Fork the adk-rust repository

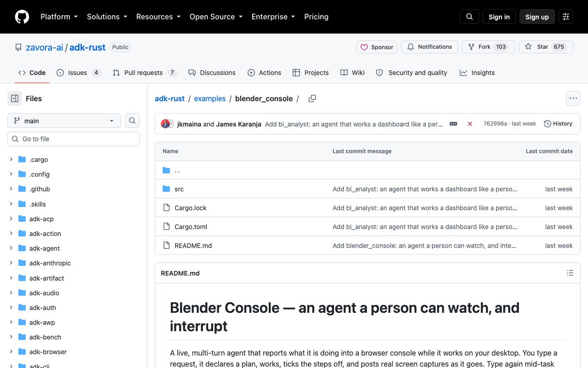(x=488, y=47)
